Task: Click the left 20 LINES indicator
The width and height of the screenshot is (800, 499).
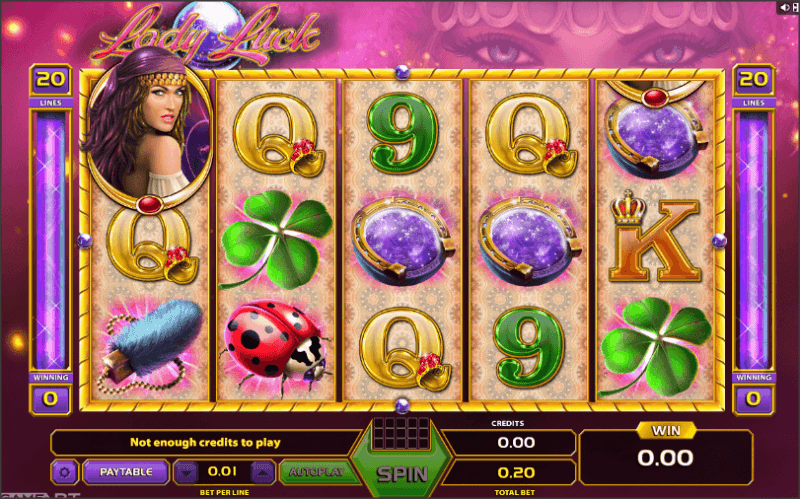Action: (51, 85)
